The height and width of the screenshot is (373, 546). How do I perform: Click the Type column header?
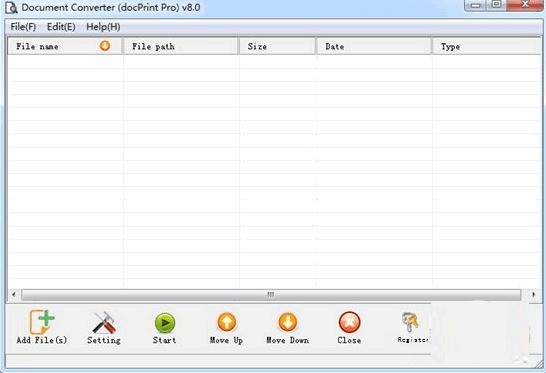pos(487,46)
